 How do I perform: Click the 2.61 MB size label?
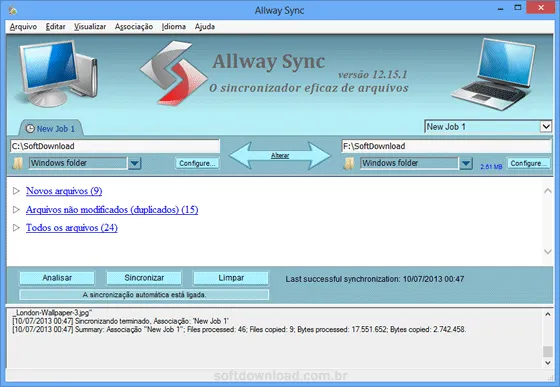491,166
